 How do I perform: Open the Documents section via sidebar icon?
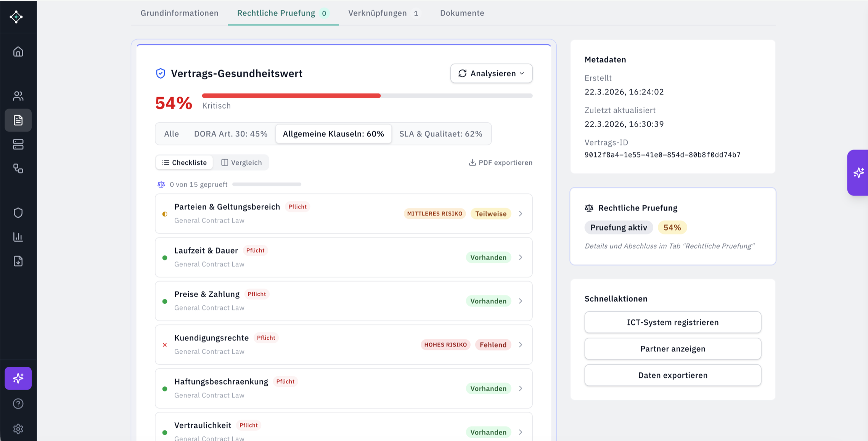[18, 120]
